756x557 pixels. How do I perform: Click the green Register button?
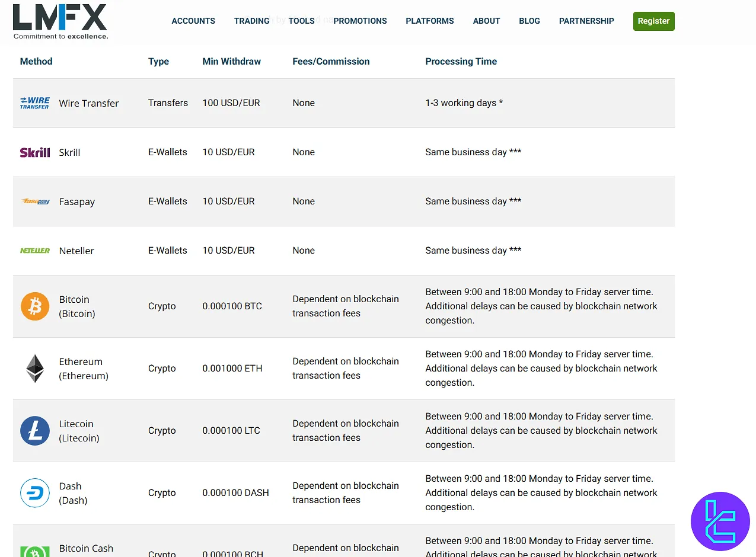(x=654, y=21)
